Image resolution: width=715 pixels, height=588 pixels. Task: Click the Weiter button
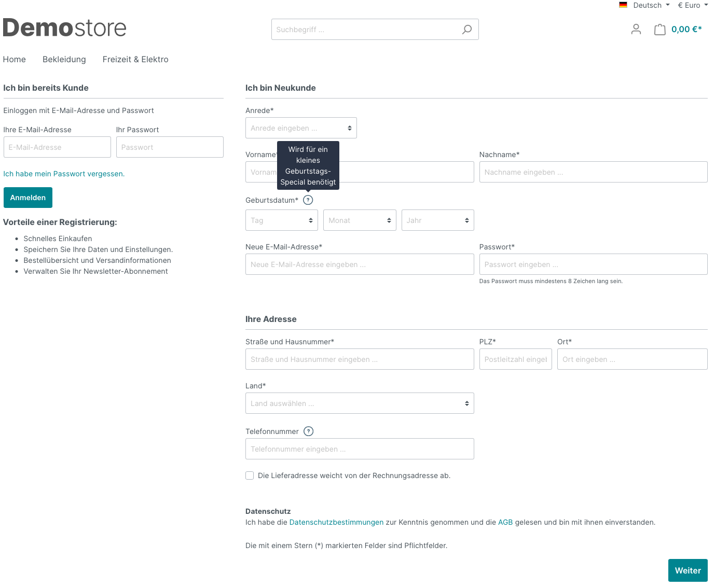[688, 570]
